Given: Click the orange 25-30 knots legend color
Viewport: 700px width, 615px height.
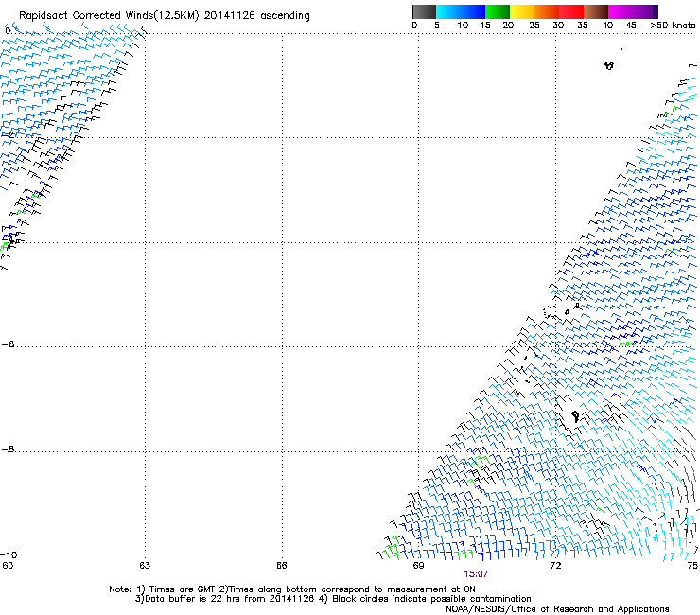Looking at the screenshot, I should click(x=547, y=11).
